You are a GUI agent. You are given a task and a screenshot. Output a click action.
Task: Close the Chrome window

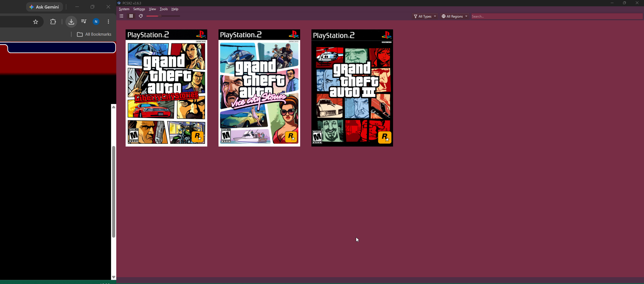click(x=108, y=7)
